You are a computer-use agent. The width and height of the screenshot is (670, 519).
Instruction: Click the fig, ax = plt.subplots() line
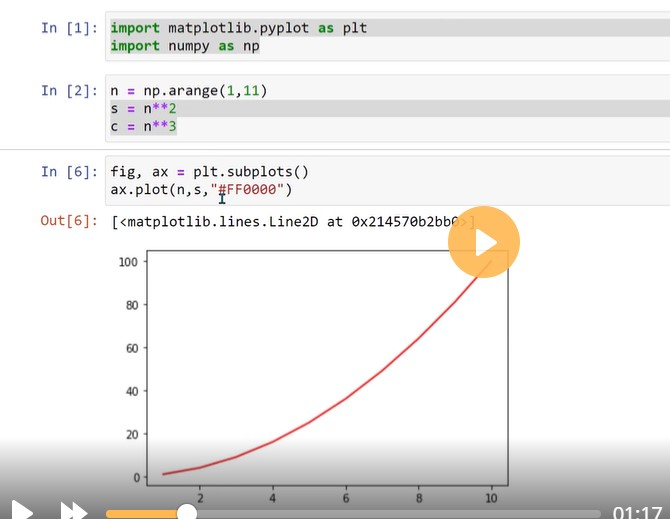tap(210, 172)
